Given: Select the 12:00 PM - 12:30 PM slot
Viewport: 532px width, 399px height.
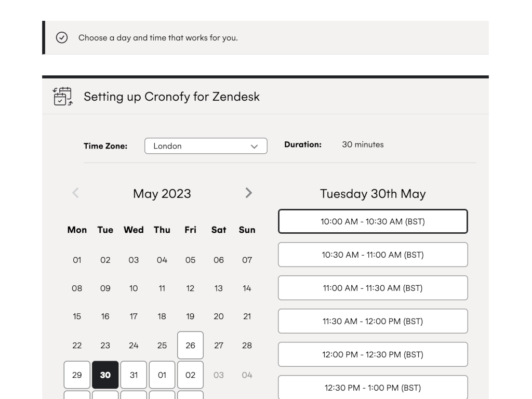Looking at the screenshot, I should (x=373, y=355).
